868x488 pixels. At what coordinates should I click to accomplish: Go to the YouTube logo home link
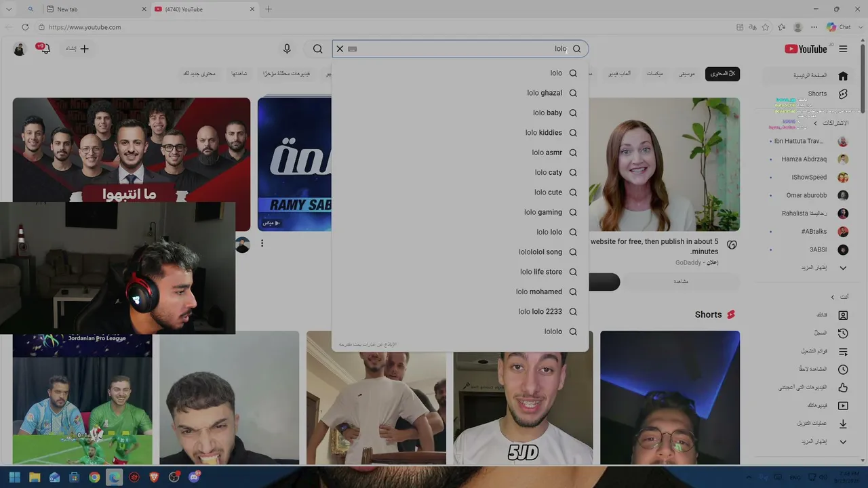[x=806, y=49]
